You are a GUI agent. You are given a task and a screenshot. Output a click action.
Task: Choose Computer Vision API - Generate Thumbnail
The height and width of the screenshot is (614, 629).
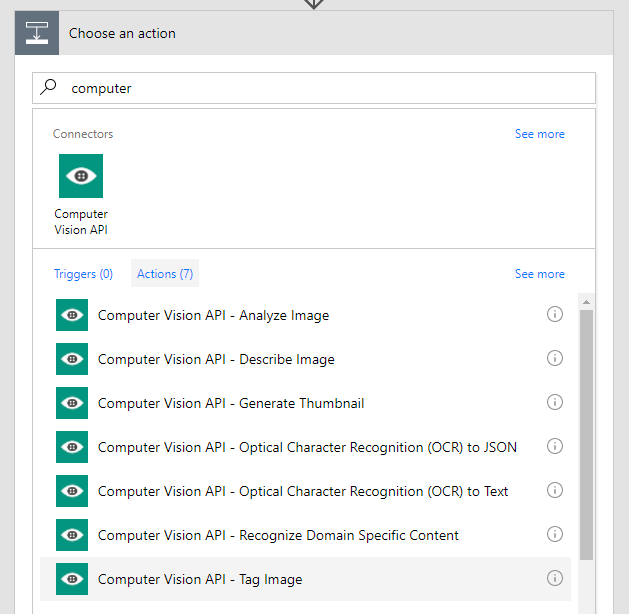click(305, 403)
